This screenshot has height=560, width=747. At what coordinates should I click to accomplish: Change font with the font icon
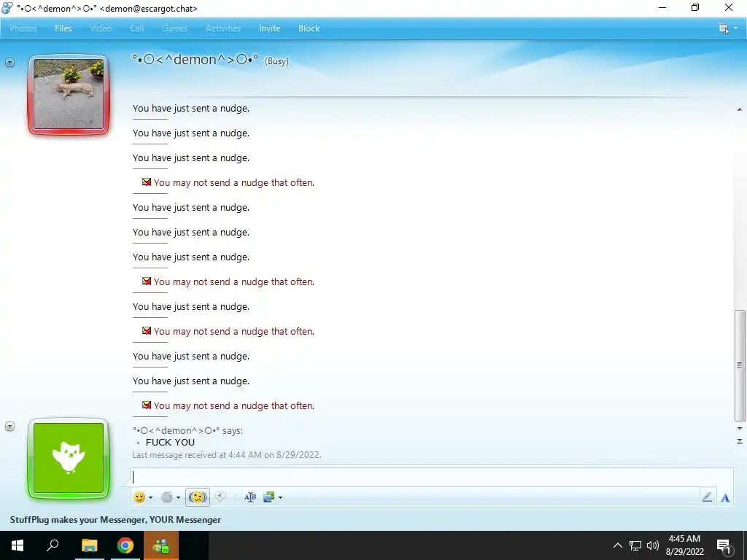pos(250,497)
